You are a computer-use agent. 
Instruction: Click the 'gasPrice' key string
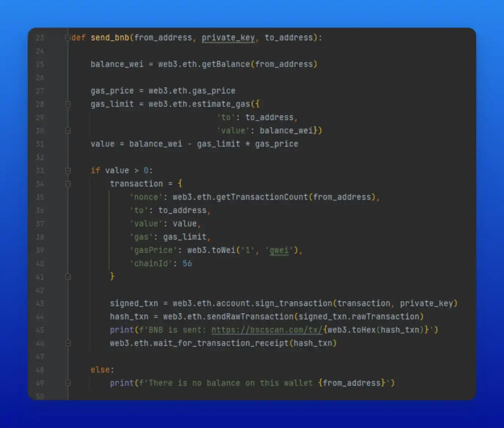(x=154, y=250)
